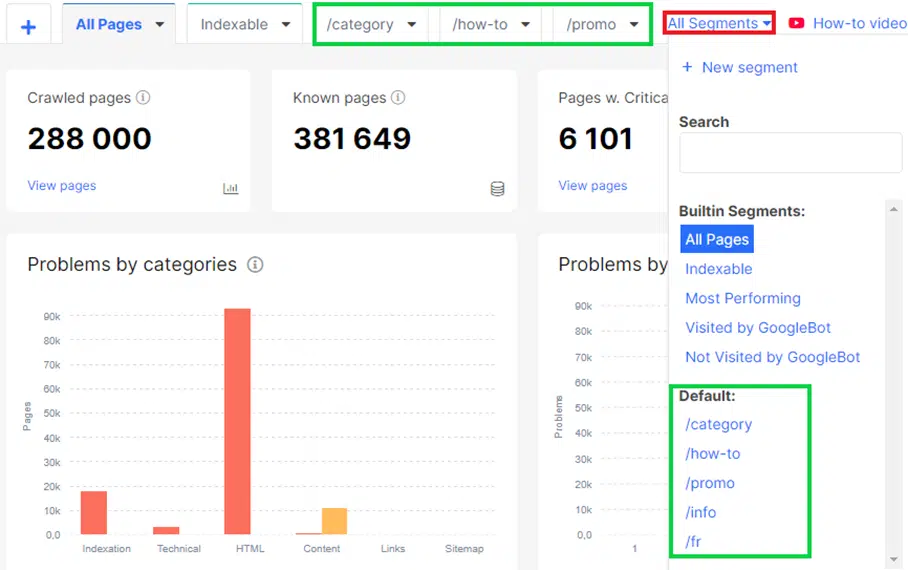Screen dimensions: 908x570
Task: Click the database icon in Known pages card
Action: click(497, 188)
